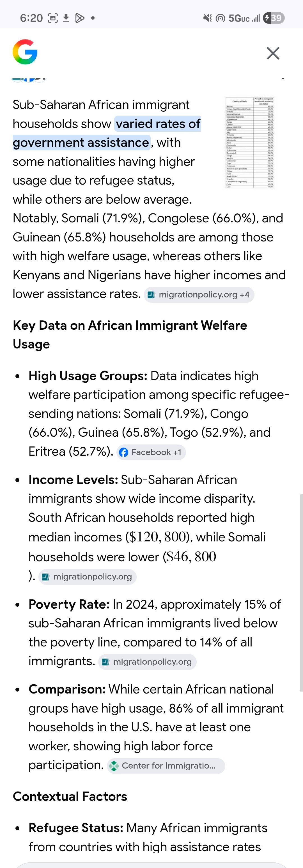Open the migrationpolicy.org +4 source chip
The height and width of the screenshot is (868, 303).
coord(199,295)
